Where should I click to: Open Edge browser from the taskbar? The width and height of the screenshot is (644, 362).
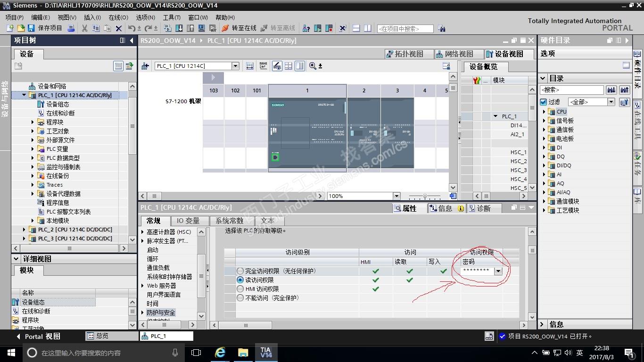[220, 352]
